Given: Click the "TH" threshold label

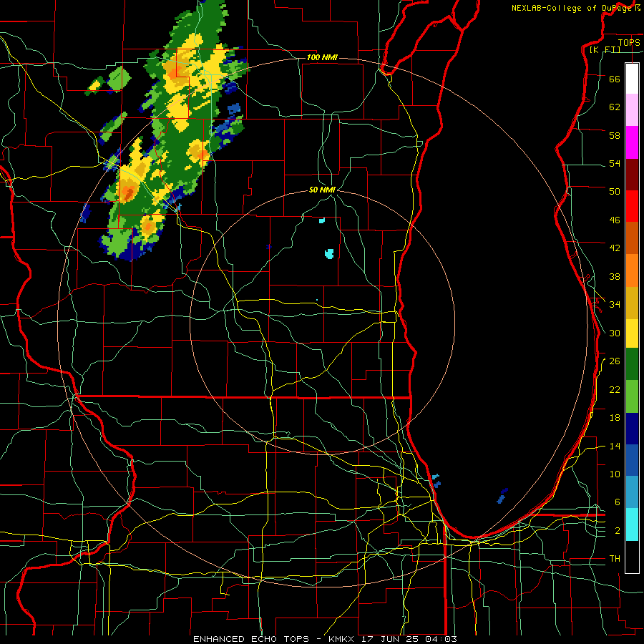Looking at the screenshot, I should click(615, 559).
